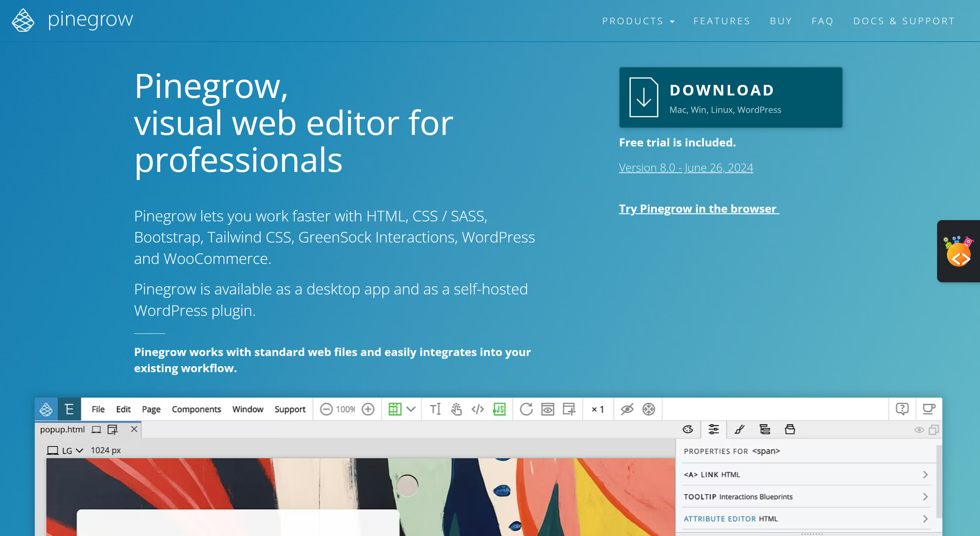Click the device icon on popup.html tab
This screenshot has width=980, height=536.
point(96,430)
